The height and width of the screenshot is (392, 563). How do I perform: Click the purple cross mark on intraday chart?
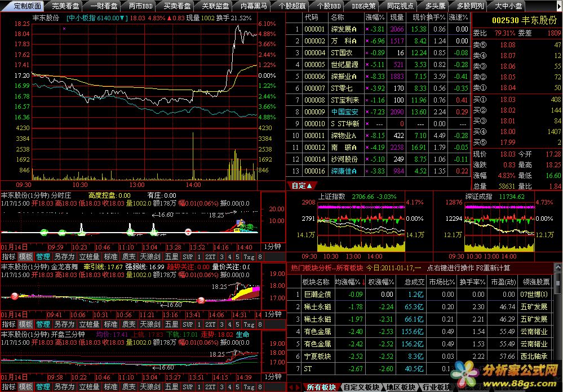click(x=64, y=28)
